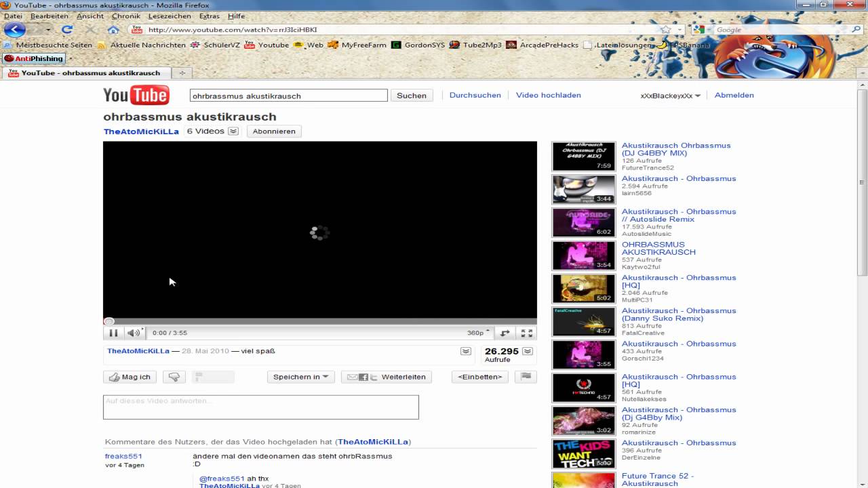Viewport: 868px width, 488px height.
Task: Pause the video
Action: tap(113, 333)
